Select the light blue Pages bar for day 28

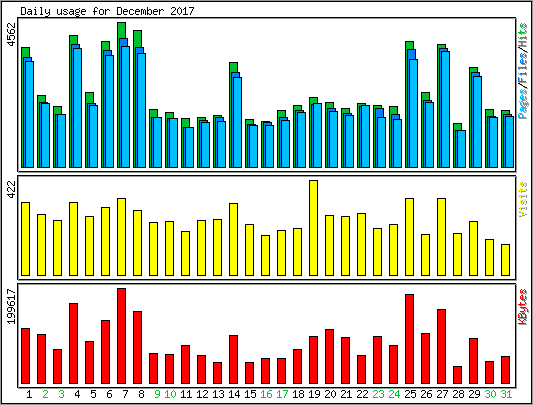[461, 149]
